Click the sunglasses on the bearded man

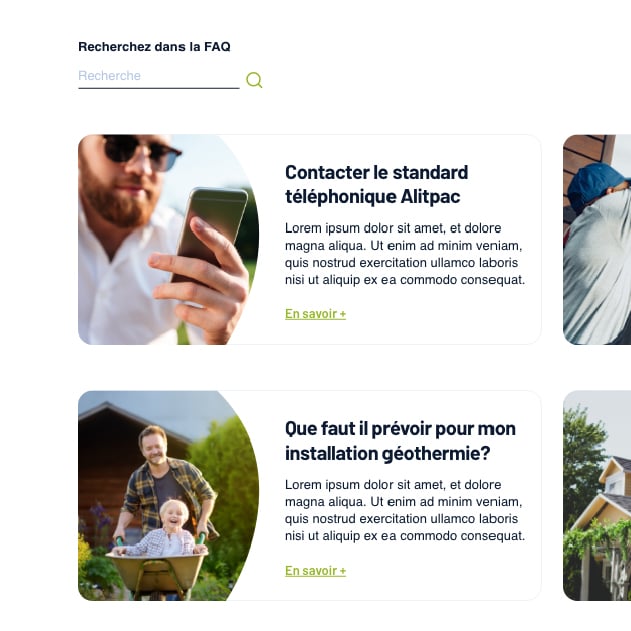pyautogui.click(x=142, y=152)
